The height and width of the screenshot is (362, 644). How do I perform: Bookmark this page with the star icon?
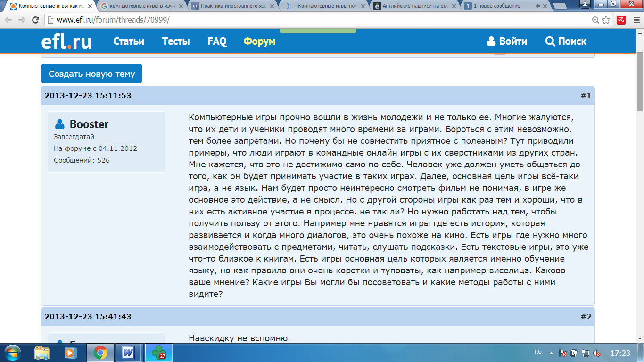point(606,20)
